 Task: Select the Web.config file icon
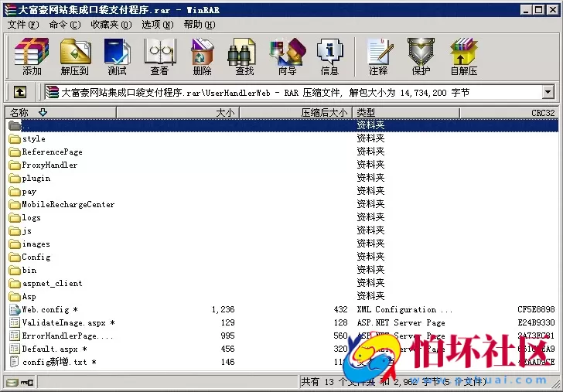(15, 309)
